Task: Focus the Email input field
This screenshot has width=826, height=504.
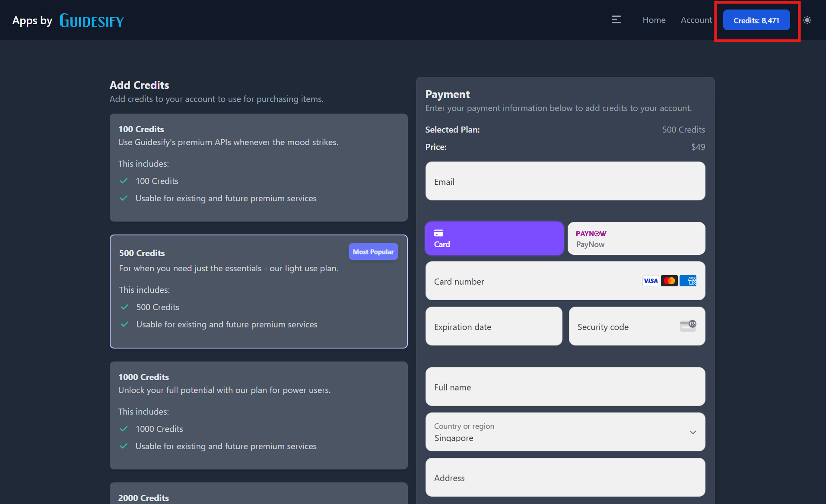Action: 565,181
